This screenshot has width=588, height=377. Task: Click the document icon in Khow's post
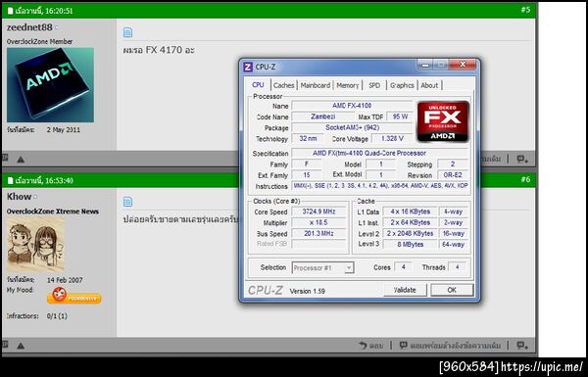pyautogui.click(x=127, y=202)
